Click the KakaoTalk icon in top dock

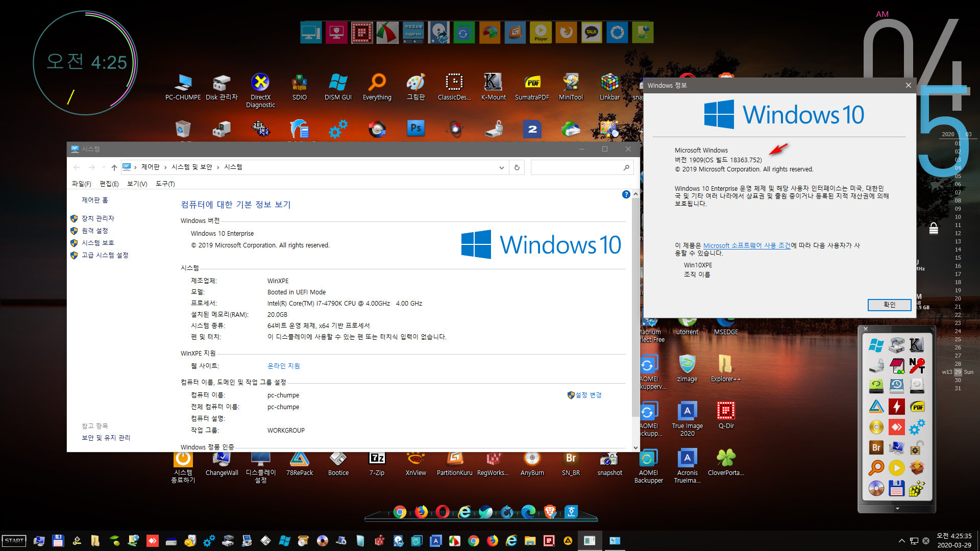click(592, 33)
